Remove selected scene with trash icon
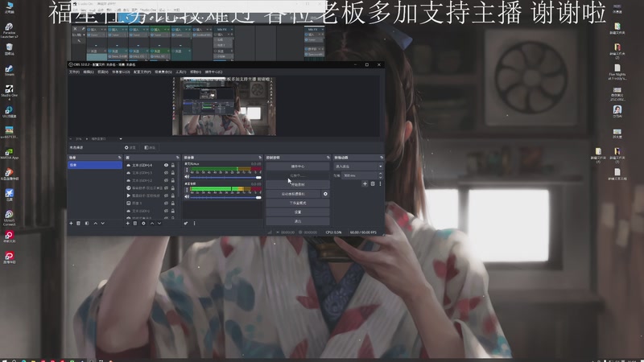The image size is (644, 362). (78, 224)
